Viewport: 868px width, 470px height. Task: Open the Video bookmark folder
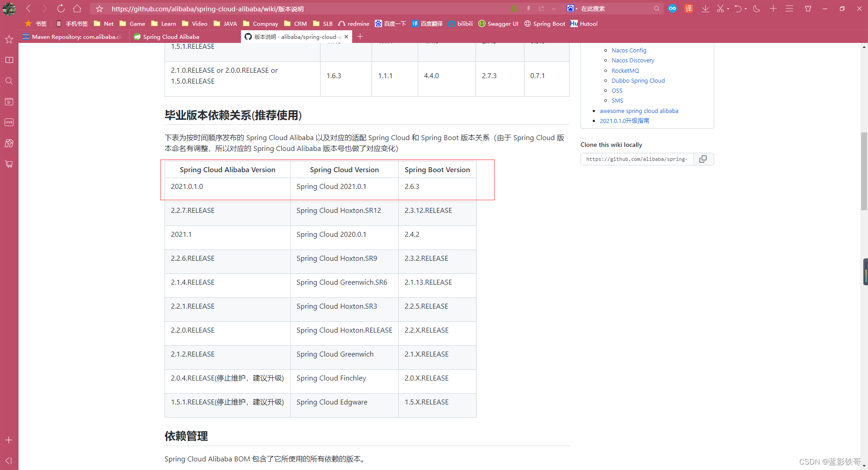pos(194,23)
